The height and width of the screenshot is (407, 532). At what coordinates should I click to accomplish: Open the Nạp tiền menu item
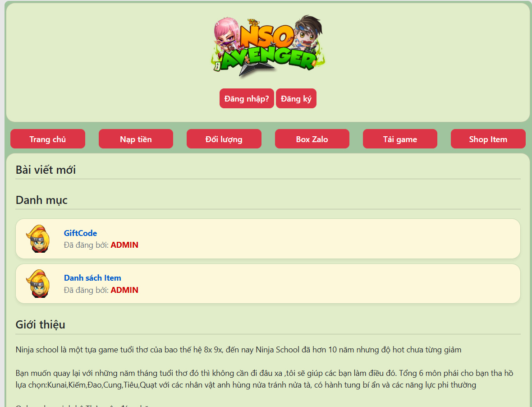(x=136, y=139)
